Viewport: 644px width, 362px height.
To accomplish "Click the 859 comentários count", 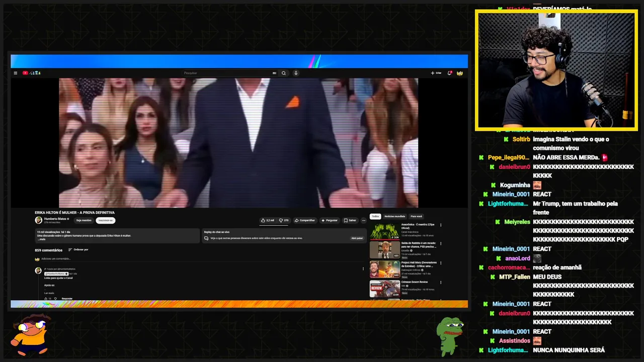I will (x=49, y=250).
